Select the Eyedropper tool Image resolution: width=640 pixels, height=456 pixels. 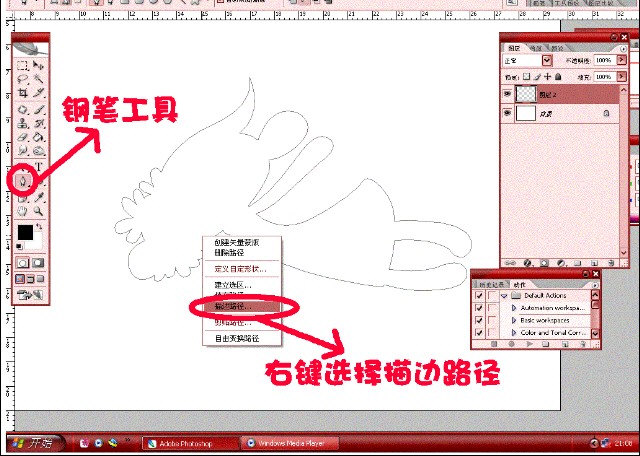38,198
